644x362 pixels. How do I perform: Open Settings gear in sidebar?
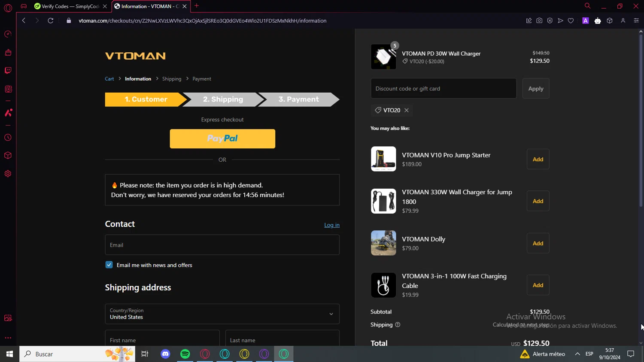[8, 174]
